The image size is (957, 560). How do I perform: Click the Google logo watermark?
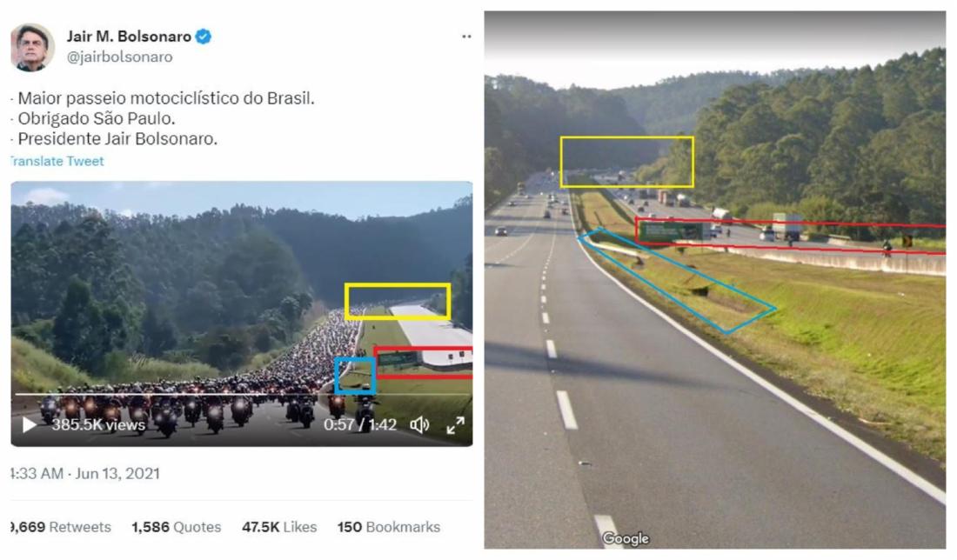(626, 538)
